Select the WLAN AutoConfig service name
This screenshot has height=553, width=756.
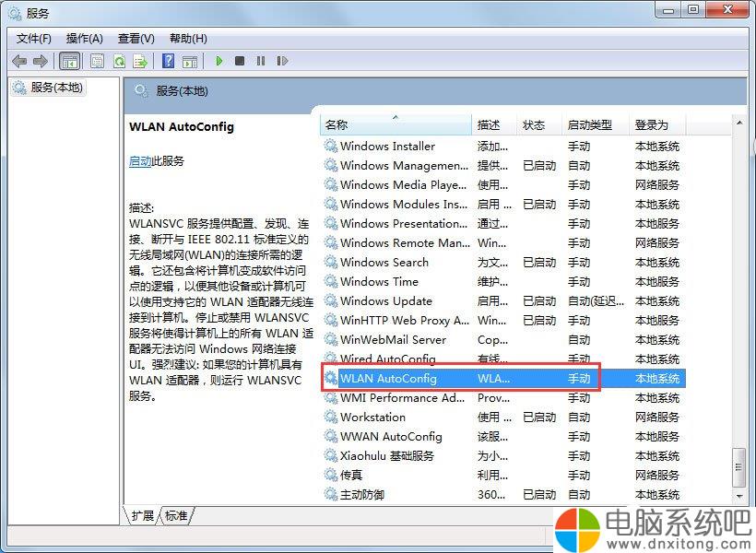tap(388, 379)
